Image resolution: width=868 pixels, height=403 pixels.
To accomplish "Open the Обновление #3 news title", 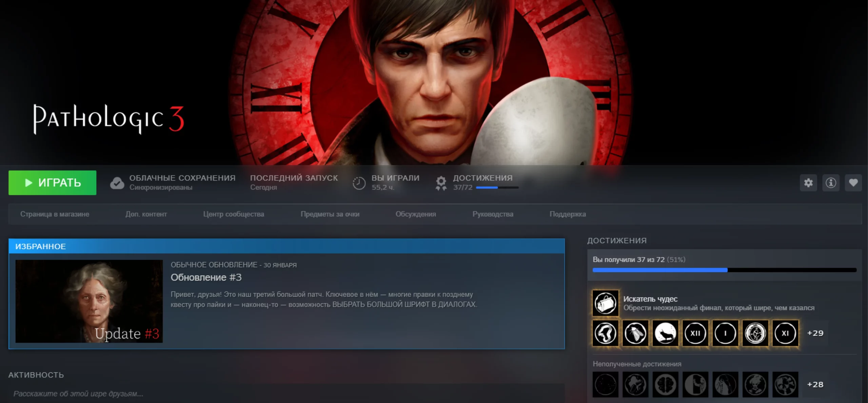I will coord(206,277).
